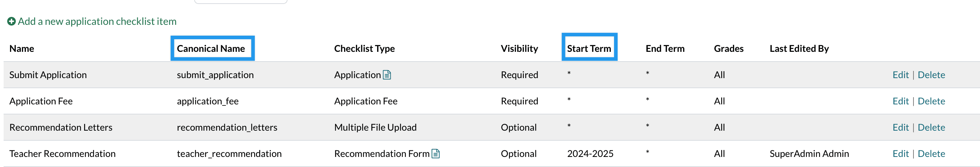Click the Start Term column header
This screenshot has height=167, width=980.
point(589,49)
